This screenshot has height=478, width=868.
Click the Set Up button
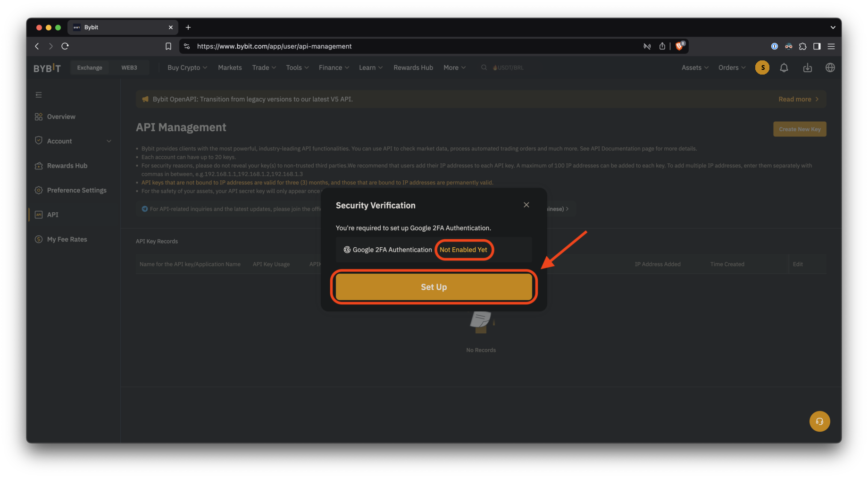(434, 287)
